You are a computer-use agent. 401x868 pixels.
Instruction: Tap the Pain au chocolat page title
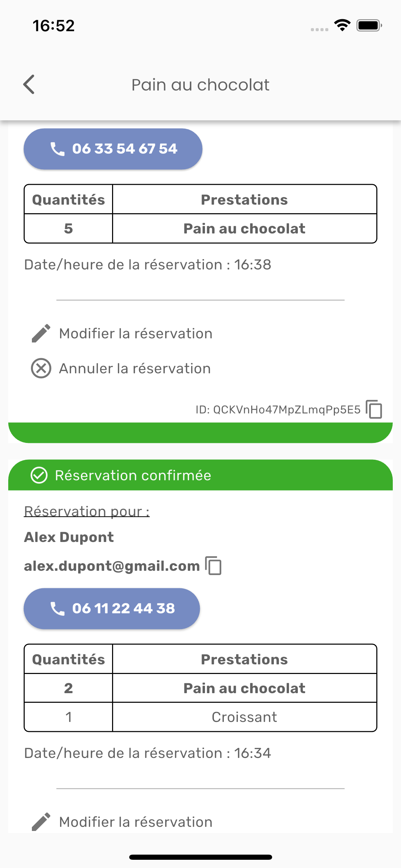pos(200,85)
